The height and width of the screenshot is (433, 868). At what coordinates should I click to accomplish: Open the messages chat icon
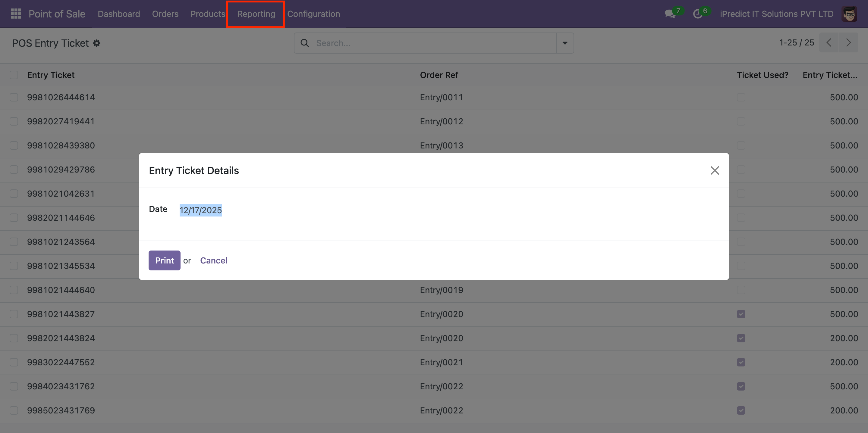tap(670, 14)
